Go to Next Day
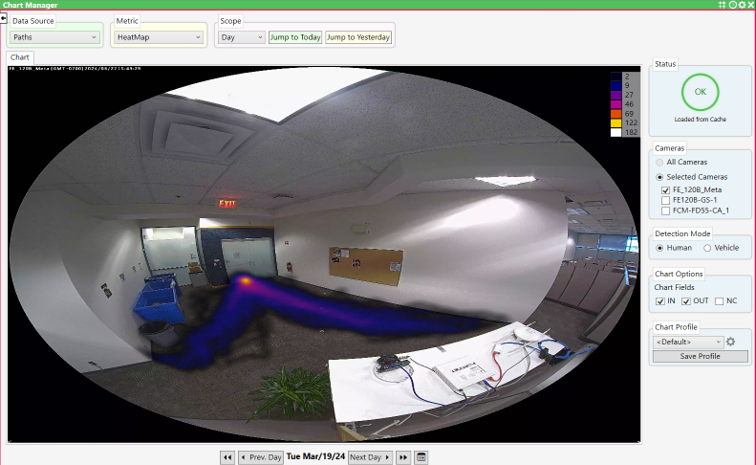The image size is (756, 465). [370, 457]
